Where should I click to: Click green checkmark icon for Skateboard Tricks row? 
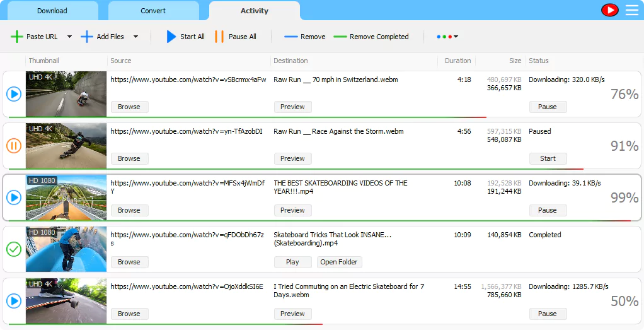point(14,249)
